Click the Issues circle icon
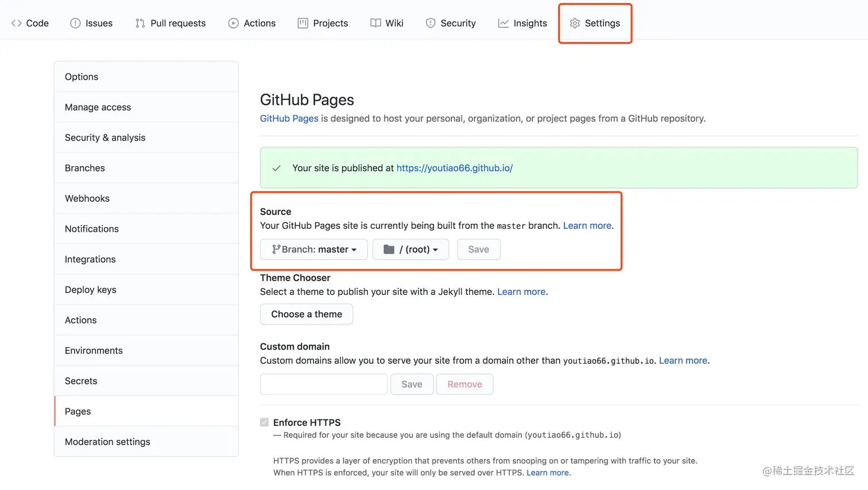 tap(75, 23)
